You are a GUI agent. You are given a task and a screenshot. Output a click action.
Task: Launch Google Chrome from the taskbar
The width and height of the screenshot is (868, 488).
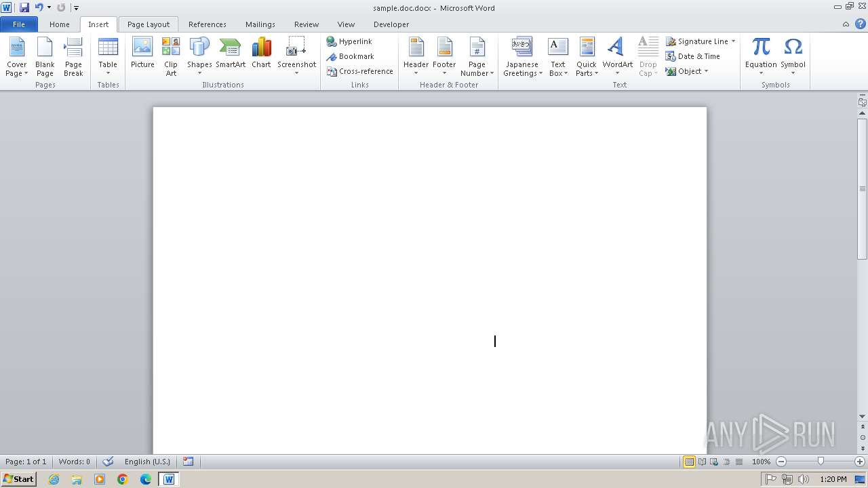coord(123,479)
